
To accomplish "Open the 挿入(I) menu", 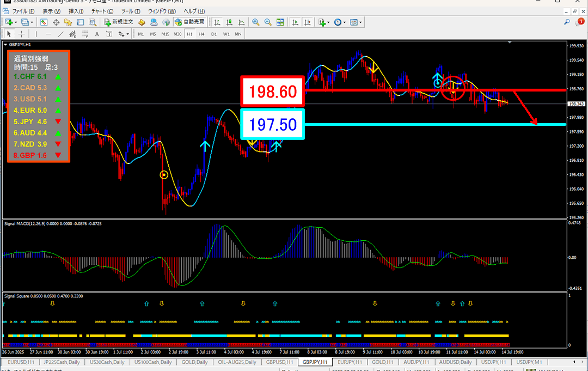I will click(x=76, y=11).
